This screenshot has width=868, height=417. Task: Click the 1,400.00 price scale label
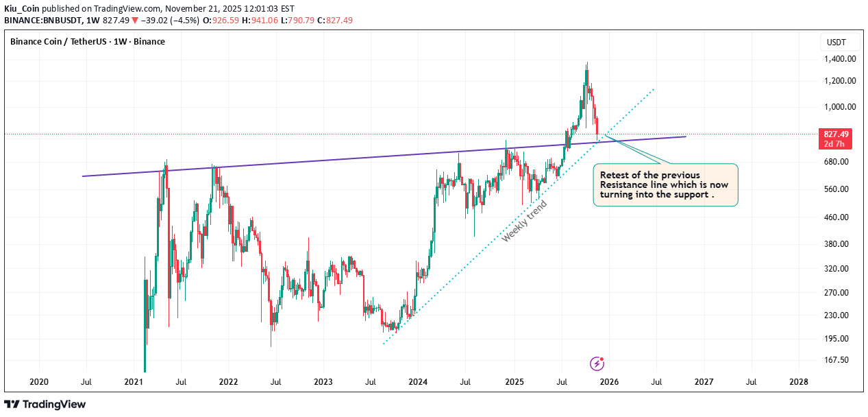(x=840, y=59)
